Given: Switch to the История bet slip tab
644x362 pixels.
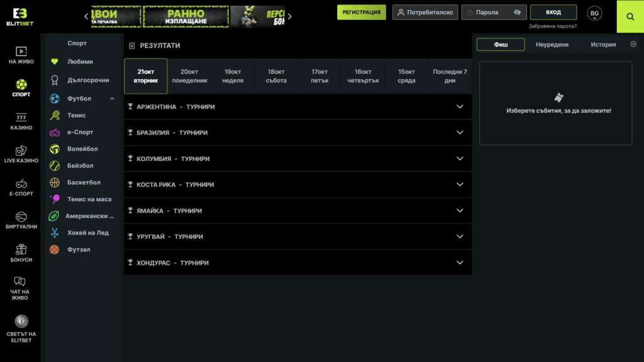Looking at the screenshot, I should pos(602,45).
